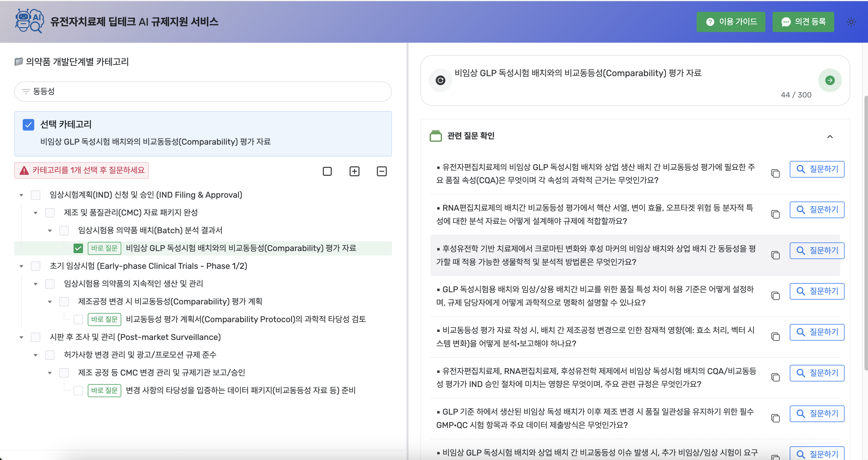Ask the 유전자편집치료제 CQA question via 질문하기
868x460 pixels.
817,169
